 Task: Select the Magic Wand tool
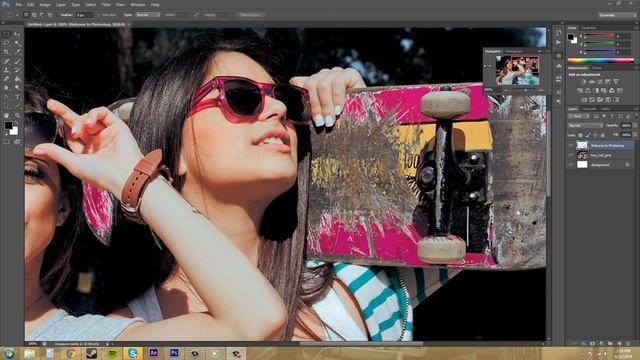point(17,43)
